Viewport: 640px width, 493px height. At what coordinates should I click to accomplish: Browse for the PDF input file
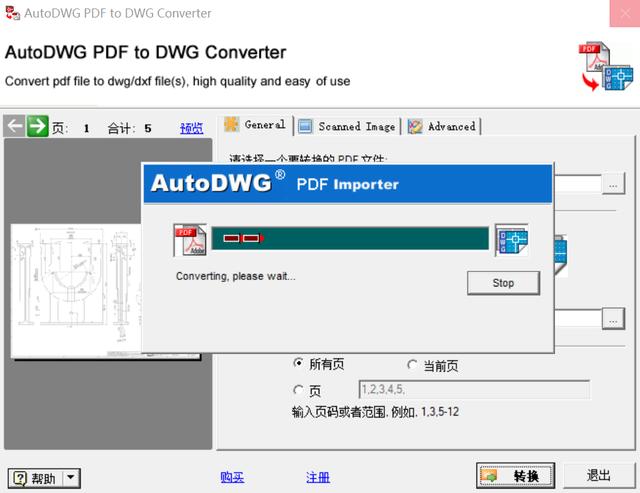(x=613, y=184)
